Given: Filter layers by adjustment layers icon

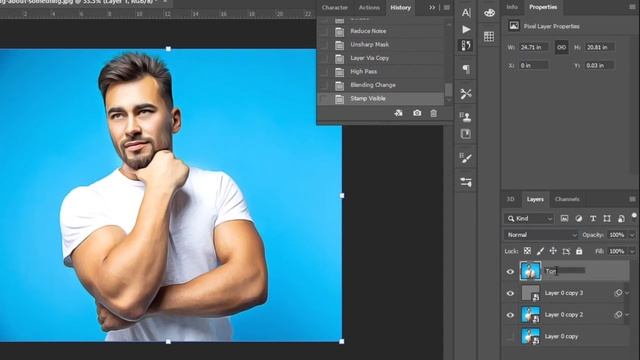Looking at the screenshot, I should 578,219.
